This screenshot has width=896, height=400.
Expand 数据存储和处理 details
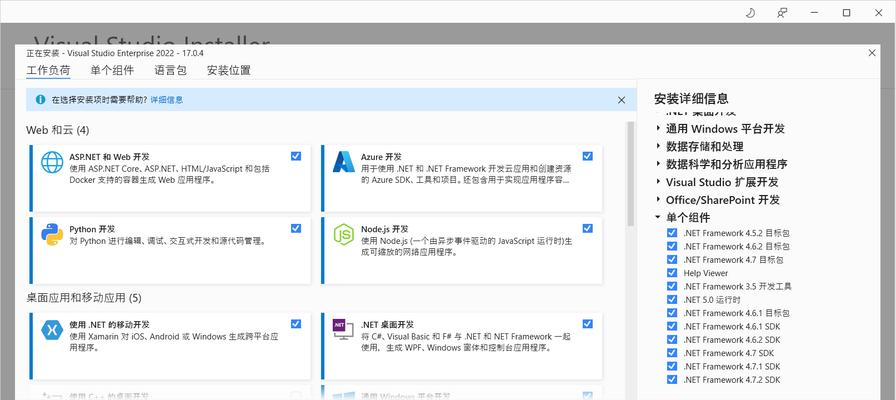(658, 146)
